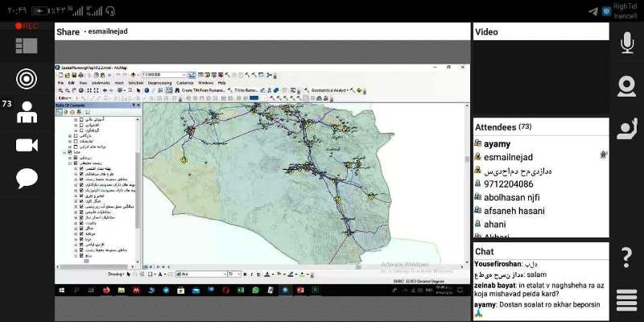Open the attendees person icon in left sidebar

(x=27, y=111)
